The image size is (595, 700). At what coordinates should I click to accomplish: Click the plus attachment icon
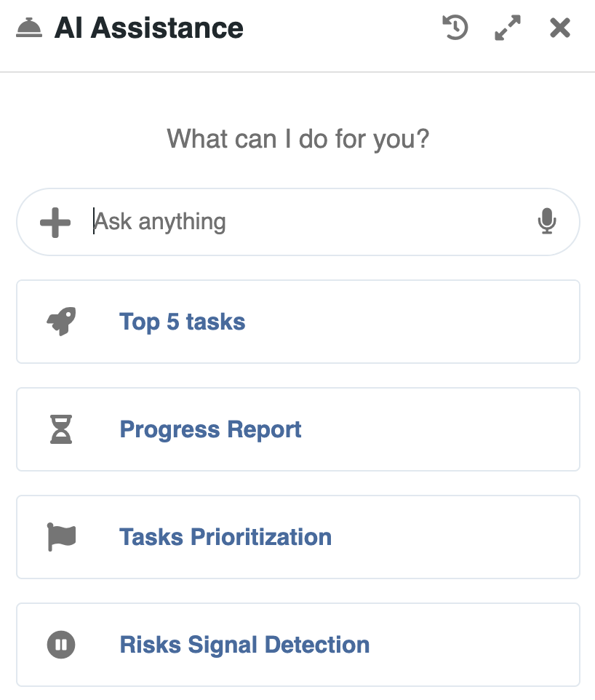click(x=55, y=222)
